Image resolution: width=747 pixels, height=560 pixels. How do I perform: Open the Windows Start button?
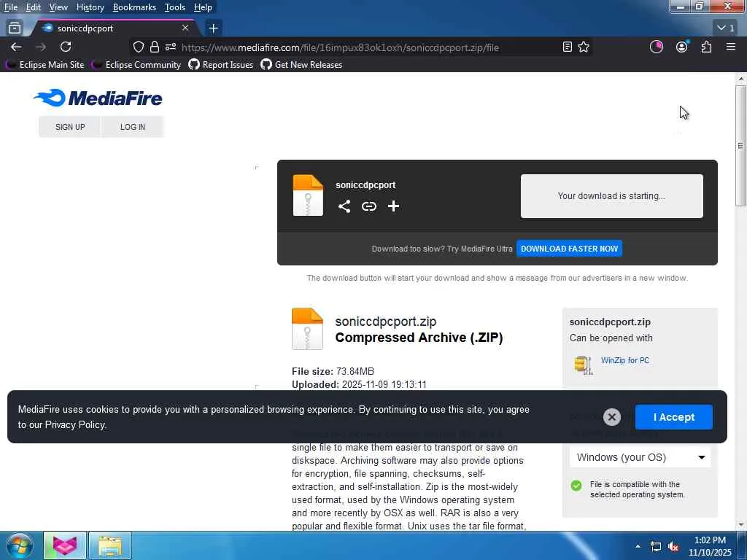[19, 545]
